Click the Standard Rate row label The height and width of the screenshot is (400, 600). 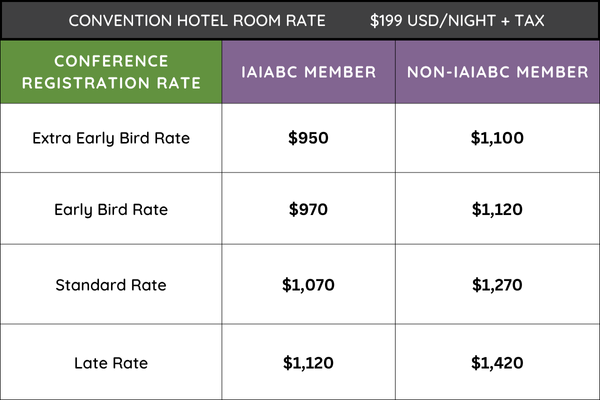[x=111, y=285]
